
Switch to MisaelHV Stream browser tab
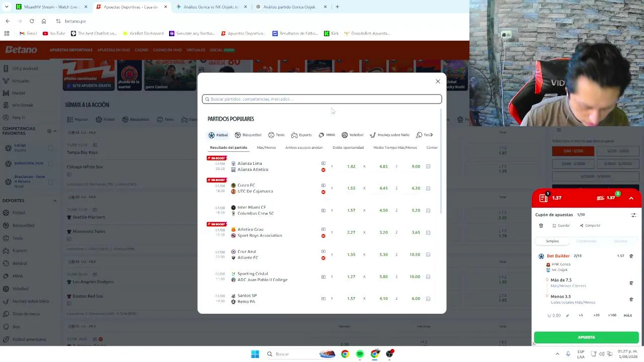tap(52, 7)
